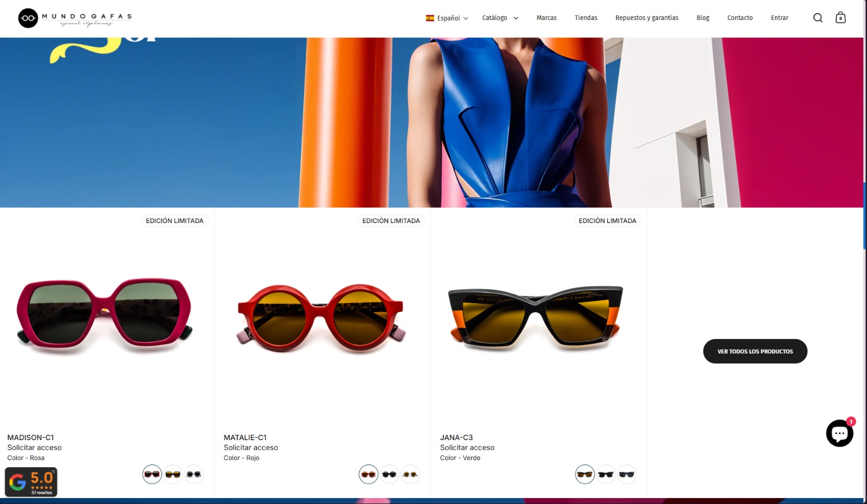Expand the Catálogo menu
This screenshot has width=867, height=504.
500,18
